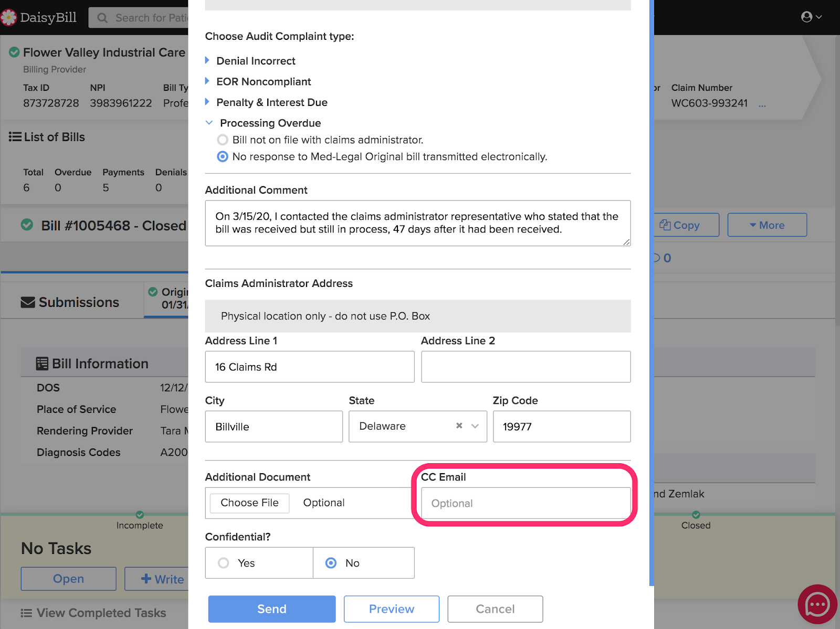
Task: Click the DaisyBill flower logo
Action: click(8, 17)
